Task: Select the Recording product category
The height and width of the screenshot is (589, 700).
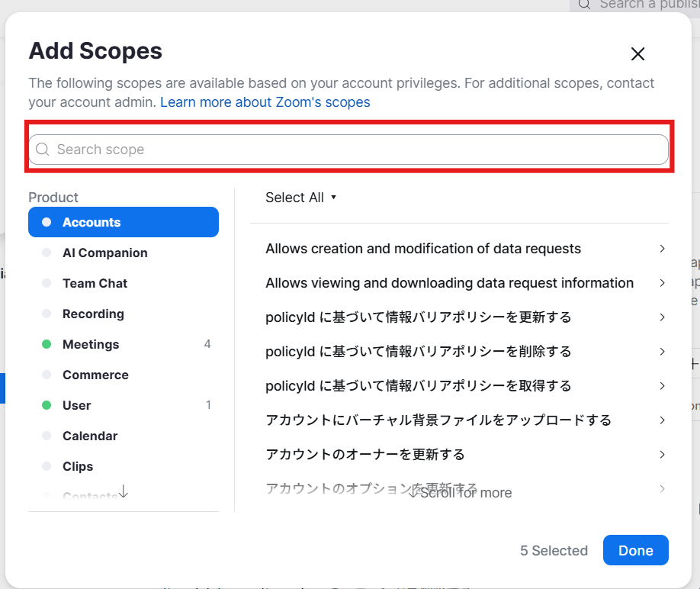Action: [93, 314]
